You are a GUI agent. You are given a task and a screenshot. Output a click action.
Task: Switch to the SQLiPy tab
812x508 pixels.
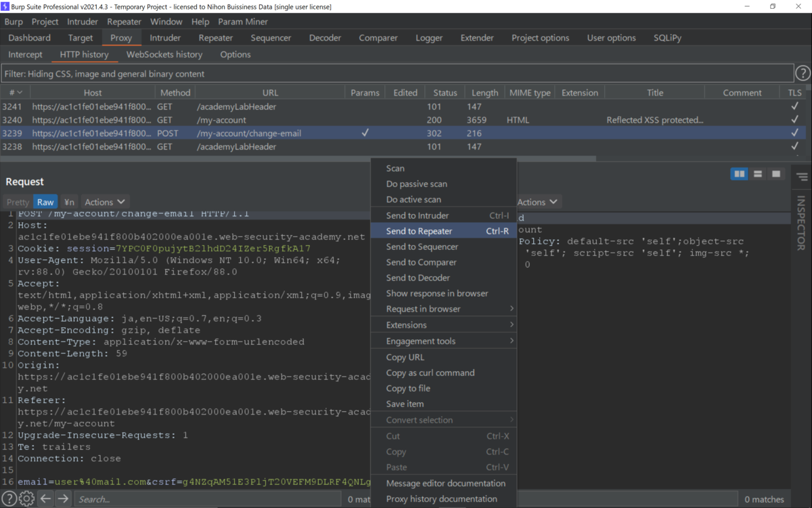668,38
